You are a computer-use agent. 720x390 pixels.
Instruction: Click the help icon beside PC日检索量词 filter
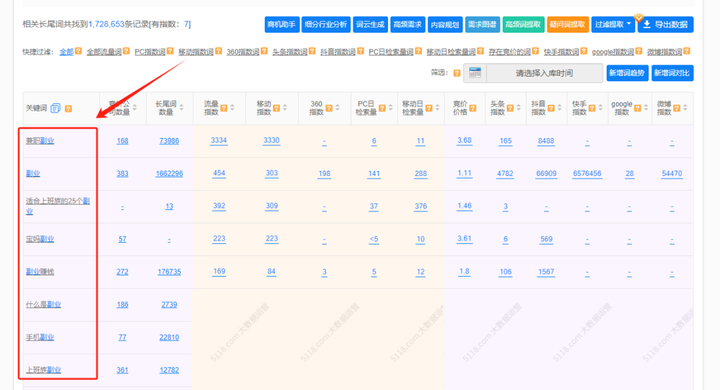[418, 51]
